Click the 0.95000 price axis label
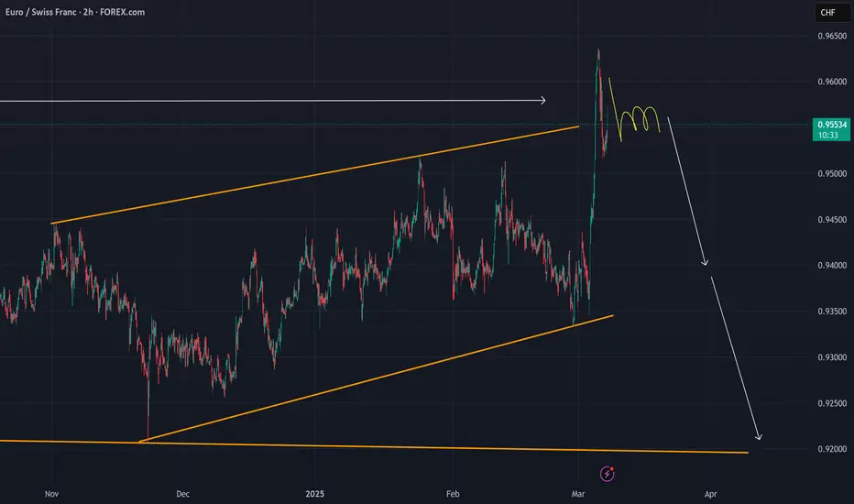Viewport: 854px width, 504px height. (x=832, y=174)
